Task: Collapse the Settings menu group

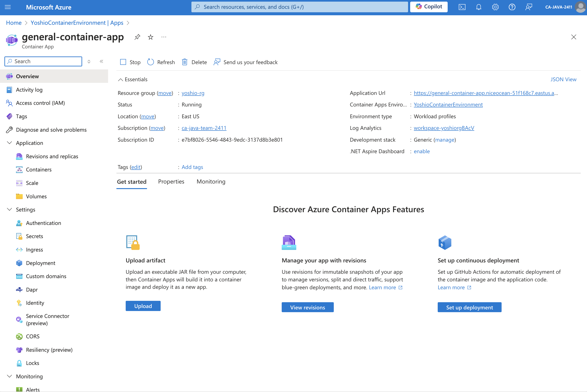Action: click(9, 209)
